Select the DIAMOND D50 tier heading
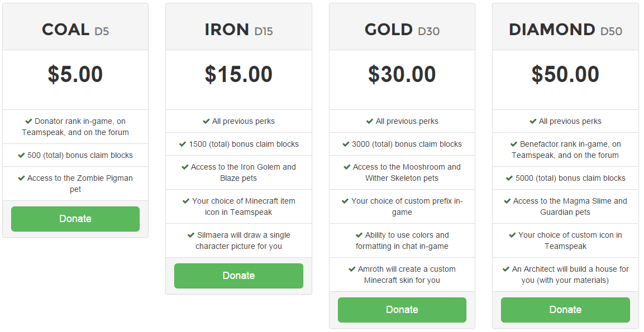The width and height of the screenshot is (644, 332). click(x=565, y=30)
